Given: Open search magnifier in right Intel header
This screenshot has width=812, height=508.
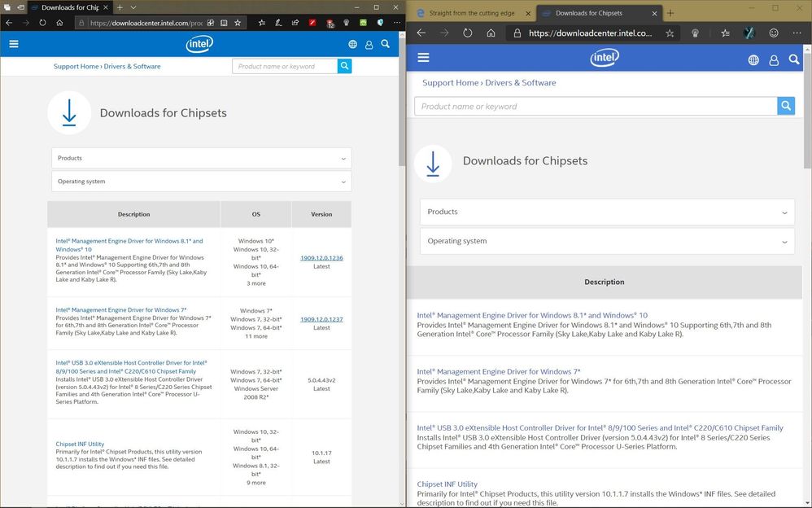Looking at the screenshot, I should 794,59.
